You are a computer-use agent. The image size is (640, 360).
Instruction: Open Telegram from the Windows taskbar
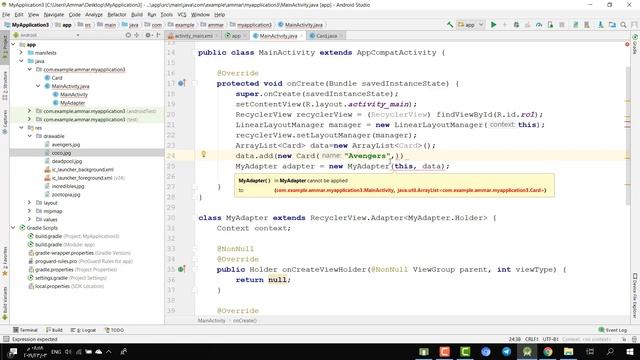pos(506,351)
